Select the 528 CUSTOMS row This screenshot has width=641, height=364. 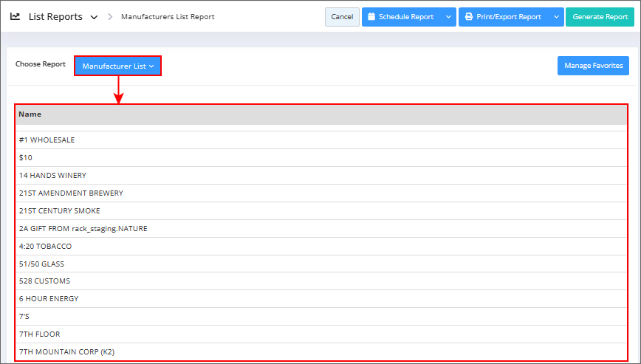point(321,281)
